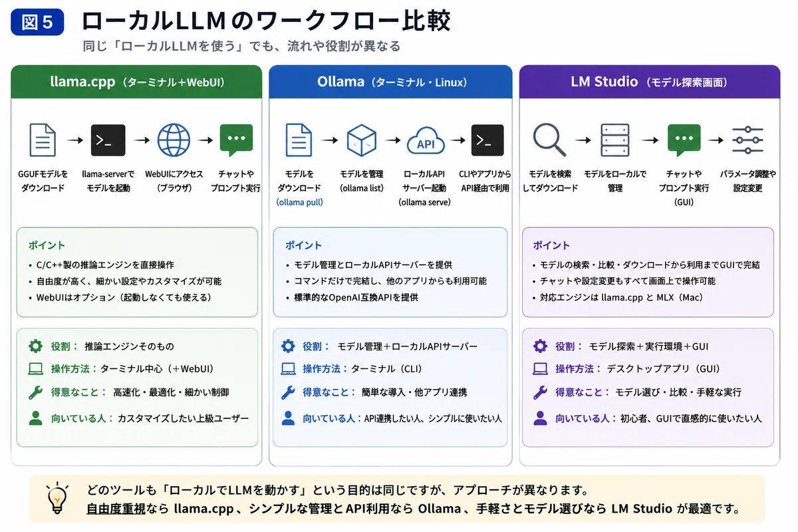Click the blue laptop icon beside 操作方法
The width and height of the screenshot is (798, 532).
point(288,368)
